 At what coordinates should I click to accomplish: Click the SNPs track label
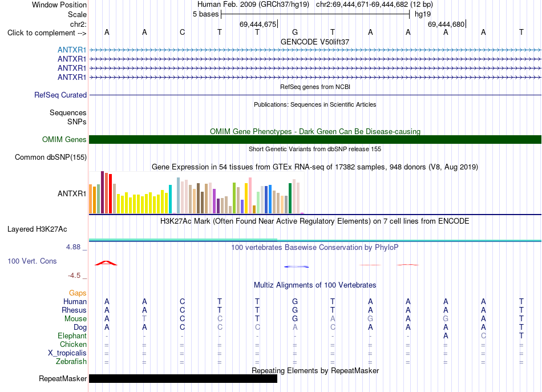77,122
